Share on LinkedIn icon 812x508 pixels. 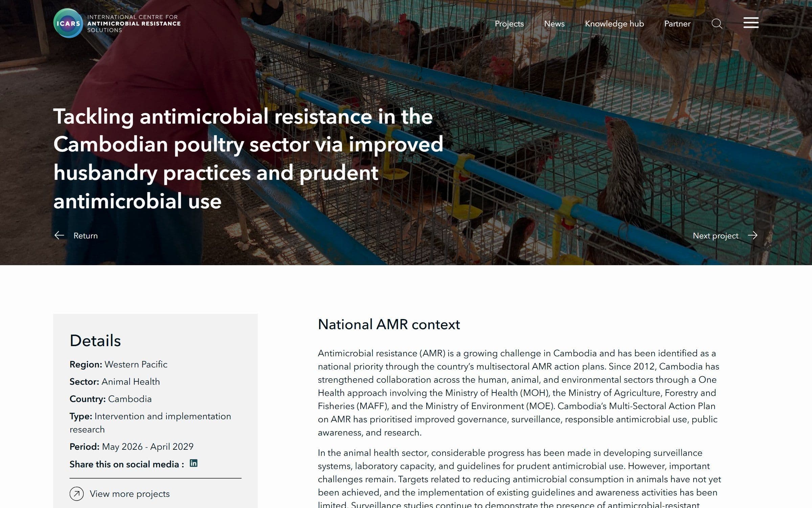(194, 463)
